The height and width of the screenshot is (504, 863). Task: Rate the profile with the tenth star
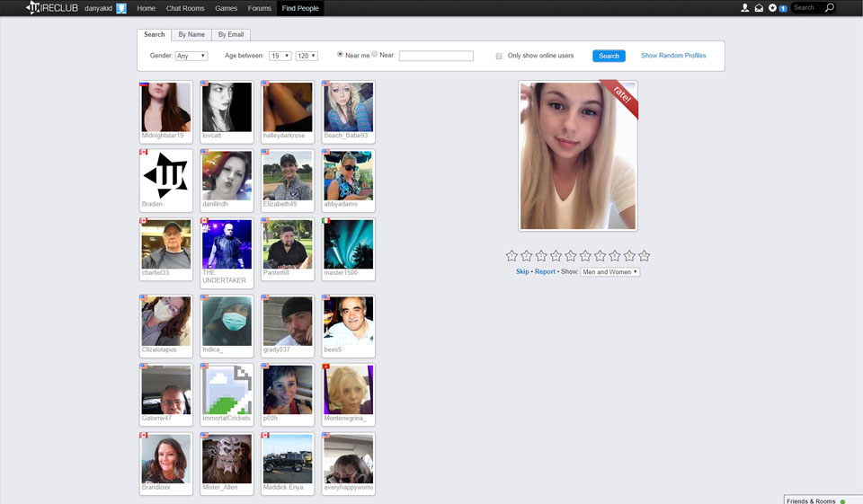click(x=644, y=256)
